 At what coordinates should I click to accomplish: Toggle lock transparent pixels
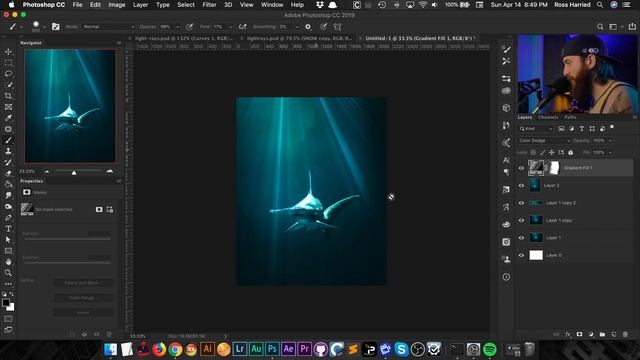[533, 152]
